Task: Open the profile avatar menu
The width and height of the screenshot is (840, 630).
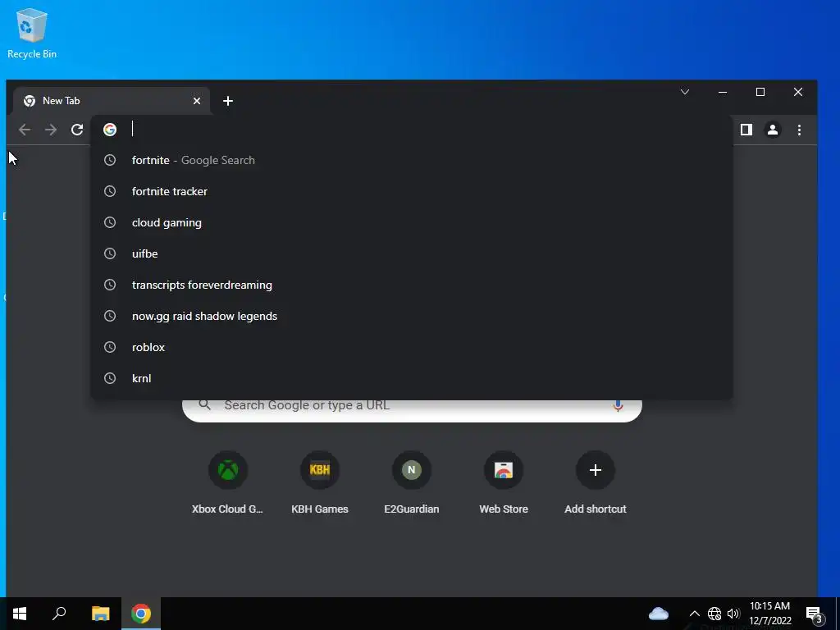Action: [x=773, y=130]
